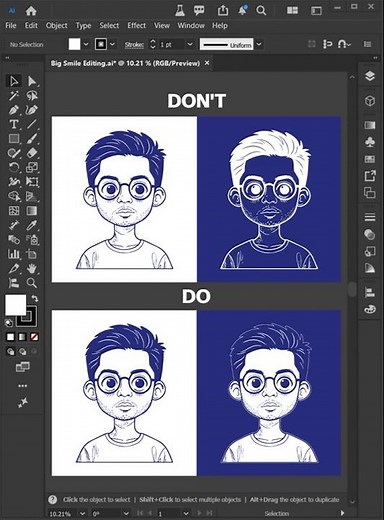384x520 pixels.
Task: Reset default fill and stroke
Action: pyautogui.click(x=9, y=323)
